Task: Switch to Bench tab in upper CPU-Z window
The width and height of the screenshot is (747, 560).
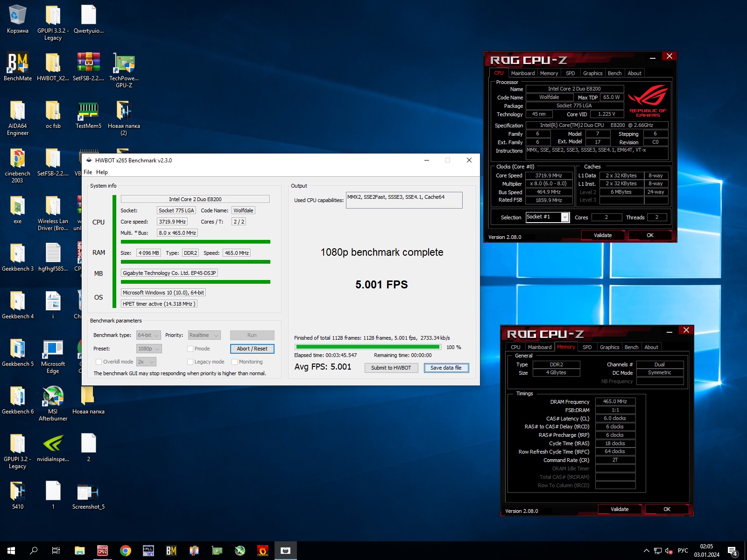Action: pos(614,73)
